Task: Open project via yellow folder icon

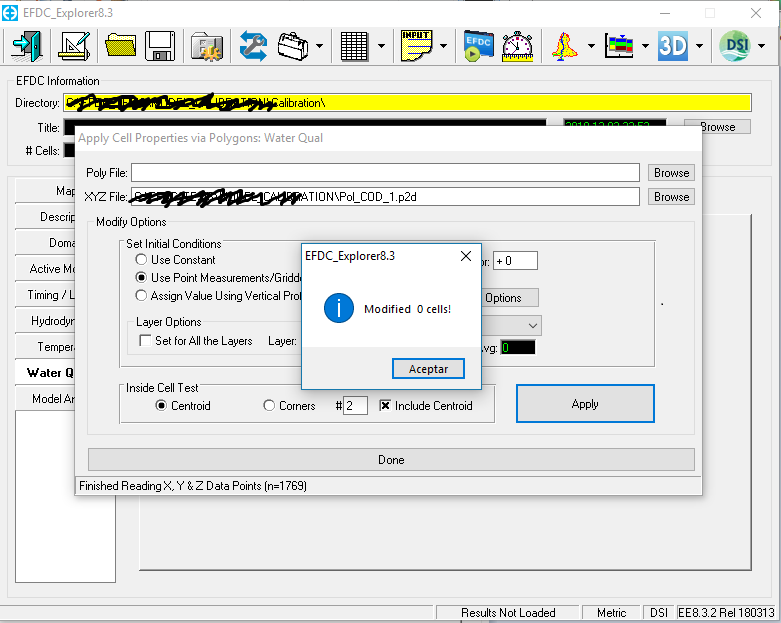Action: [x=121, y=46]
